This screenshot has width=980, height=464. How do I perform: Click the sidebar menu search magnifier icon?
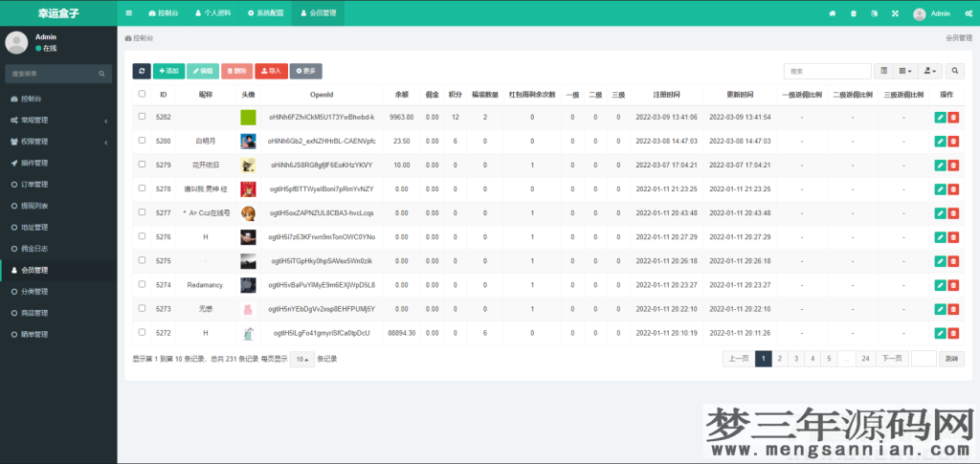tap(101, 74)
